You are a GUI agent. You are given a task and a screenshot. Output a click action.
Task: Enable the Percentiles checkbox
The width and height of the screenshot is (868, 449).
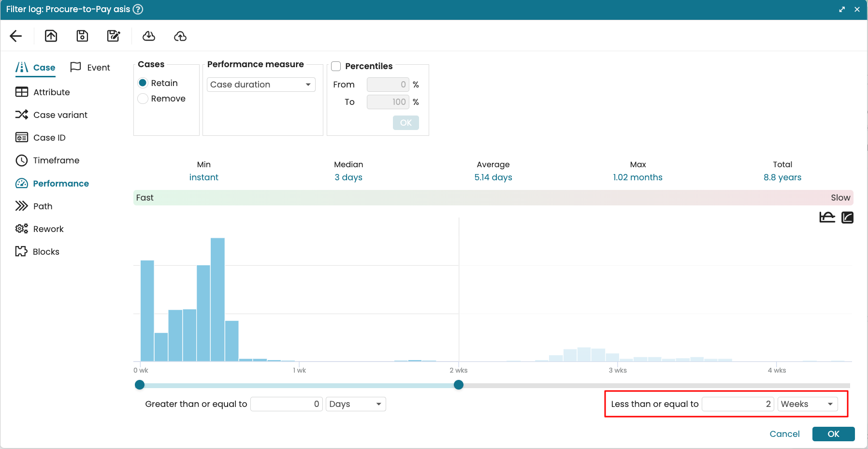[336, 66]
